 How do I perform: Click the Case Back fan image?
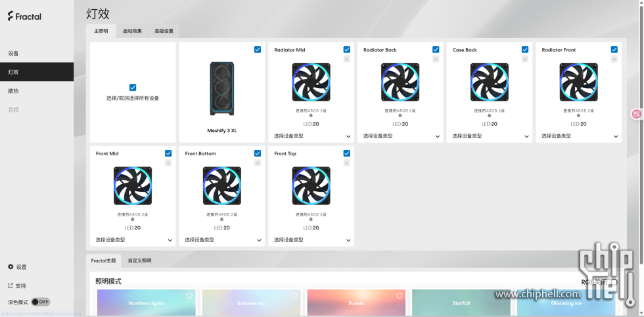(489, 82)
